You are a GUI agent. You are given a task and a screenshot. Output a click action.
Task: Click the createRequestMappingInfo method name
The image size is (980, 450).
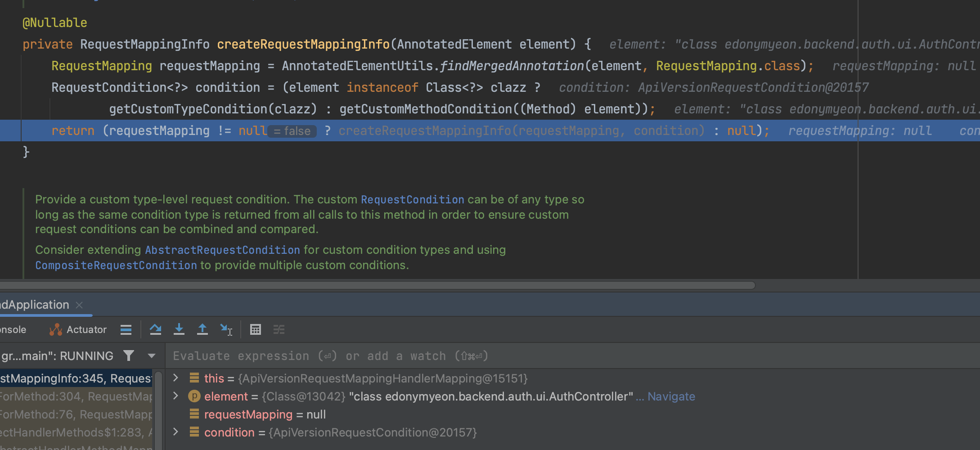(303, 44)
